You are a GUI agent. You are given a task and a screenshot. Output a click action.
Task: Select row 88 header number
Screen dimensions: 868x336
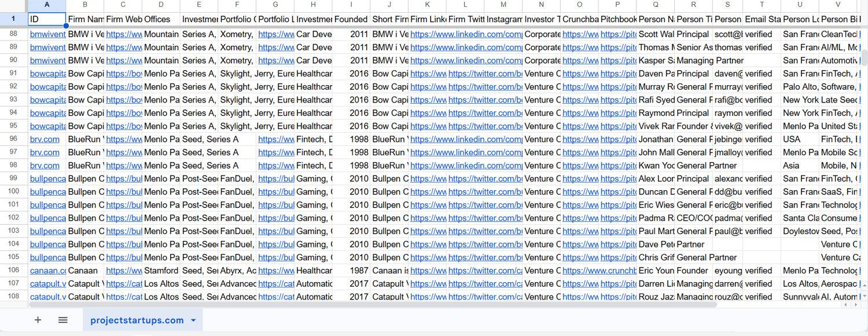(x=14, y=34)
